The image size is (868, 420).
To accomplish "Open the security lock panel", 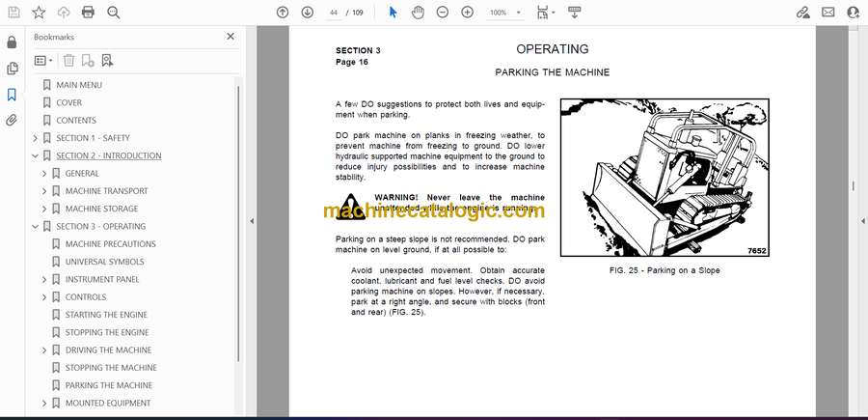I will (12, 42).
